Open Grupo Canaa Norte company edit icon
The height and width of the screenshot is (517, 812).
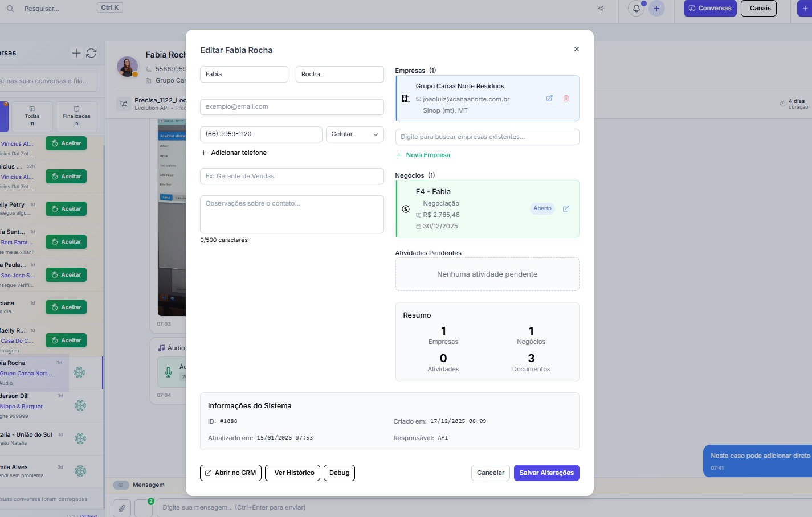coord(549,99)
